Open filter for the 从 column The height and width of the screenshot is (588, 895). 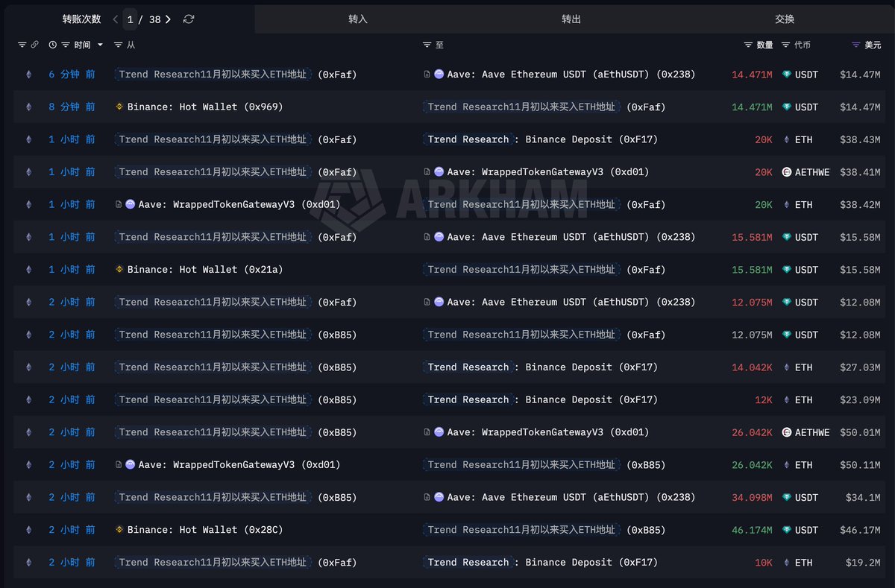pos(118,45)
